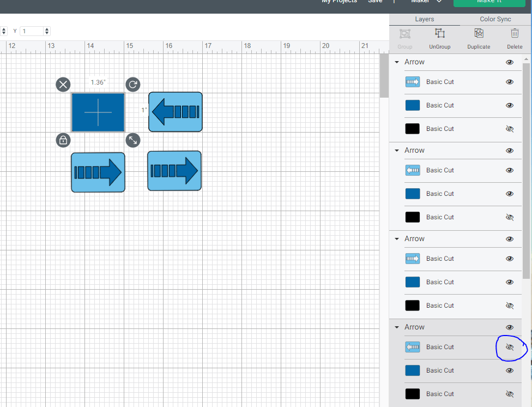Screen dimensions: 532x407
Task: Hide the first Arrow group via eye icon
Action: point(510,62)
